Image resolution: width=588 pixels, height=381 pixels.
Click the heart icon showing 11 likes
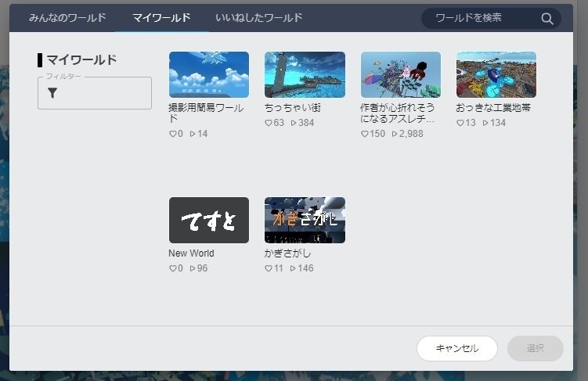269,268
